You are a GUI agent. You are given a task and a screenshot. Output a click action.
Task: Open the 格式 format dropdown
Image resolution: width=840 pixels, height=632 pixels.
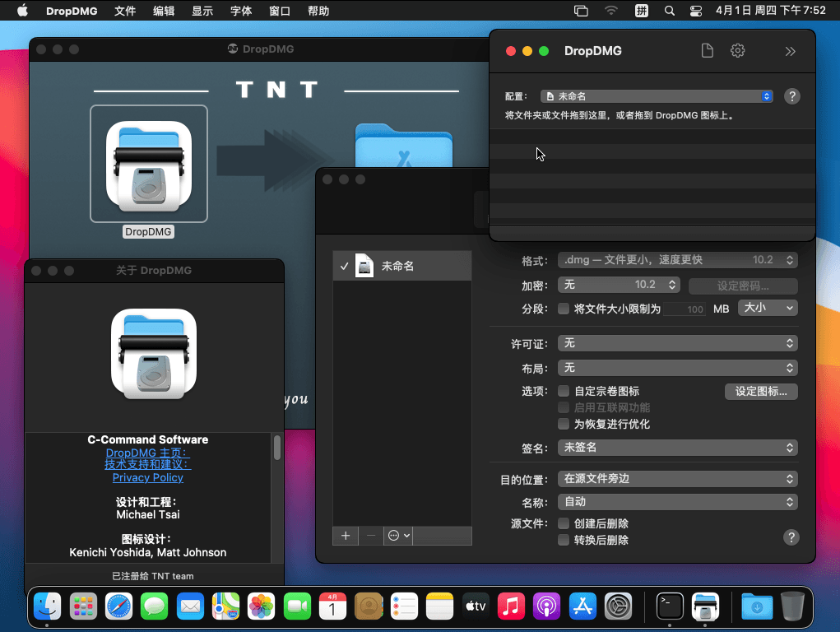678,260
